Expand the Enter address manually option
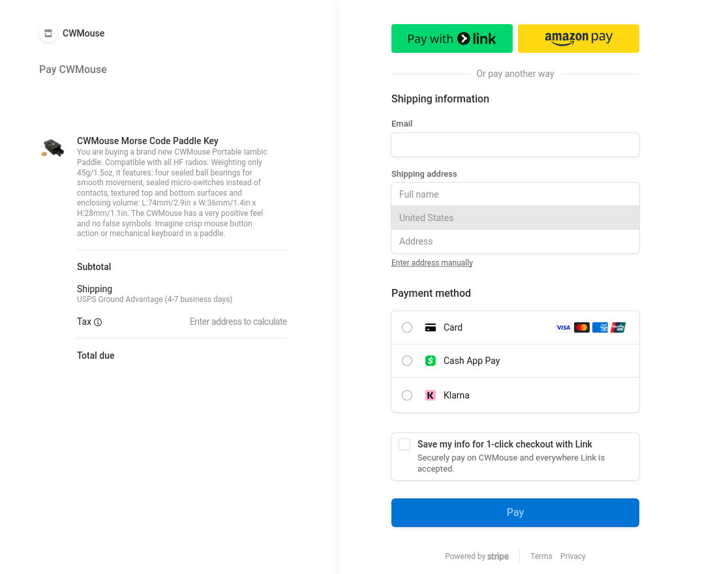 432,263
